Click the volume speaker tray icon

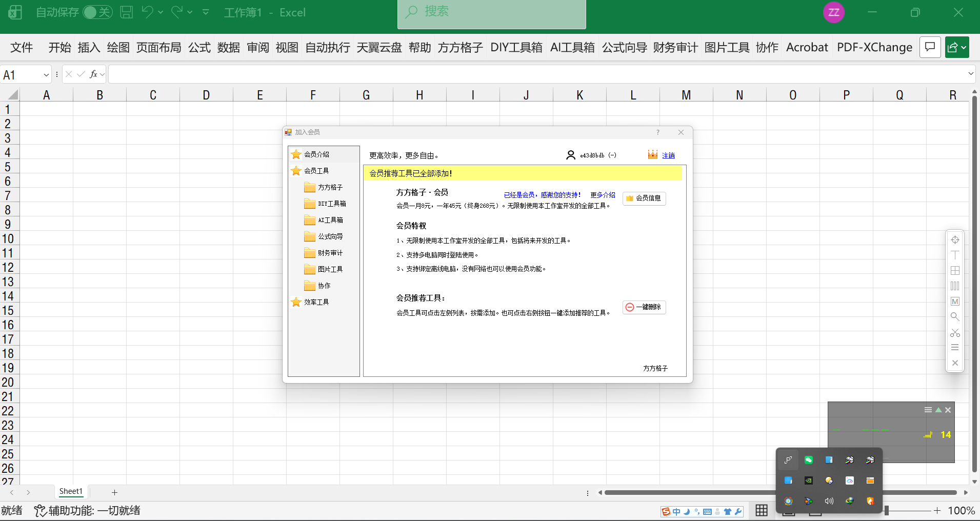coord(829,501)
